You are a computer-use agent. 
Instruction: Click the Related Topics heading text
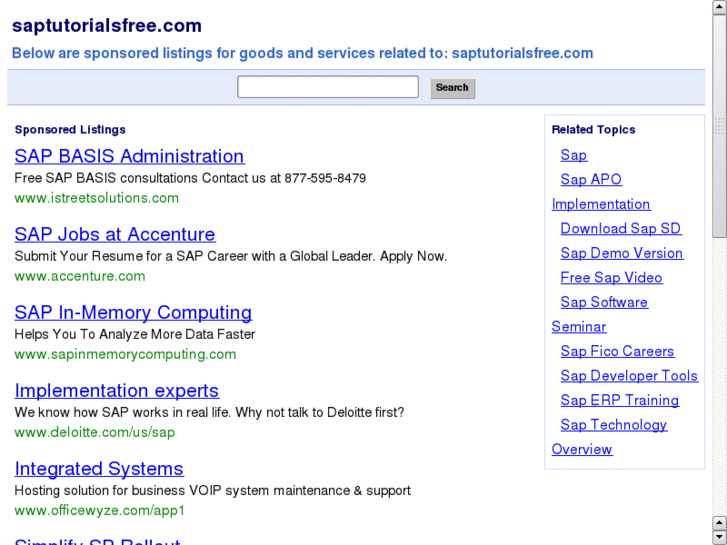tap(593, 130)
